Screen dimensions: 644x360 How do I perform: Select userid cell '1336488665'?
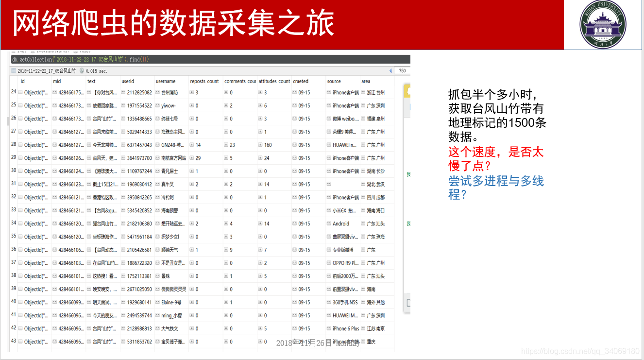pyautogui.click(x=139, y=119)
